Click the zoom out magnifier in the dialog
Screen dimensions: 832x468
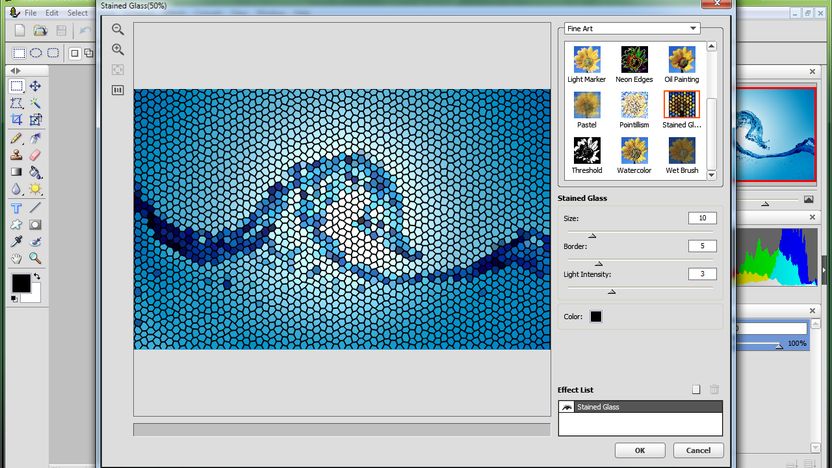pyautogui.click(x=118, y=29)
